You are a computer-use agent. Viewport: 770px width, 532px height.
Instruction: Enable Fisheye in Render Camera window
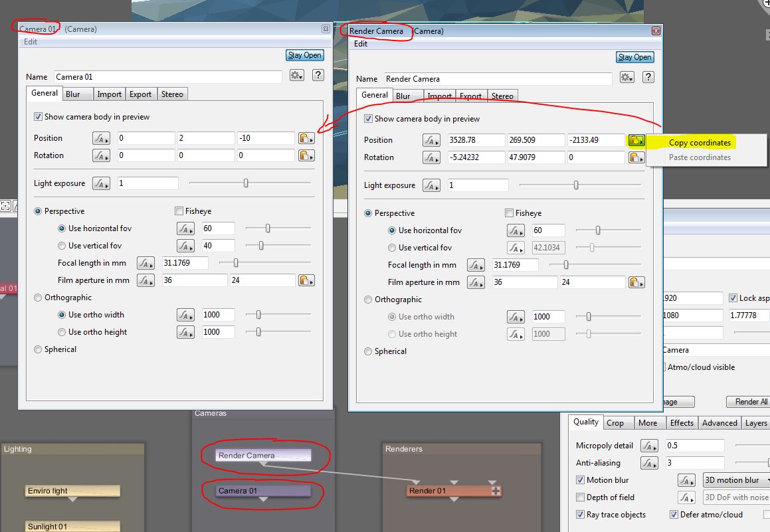[509, 213]
